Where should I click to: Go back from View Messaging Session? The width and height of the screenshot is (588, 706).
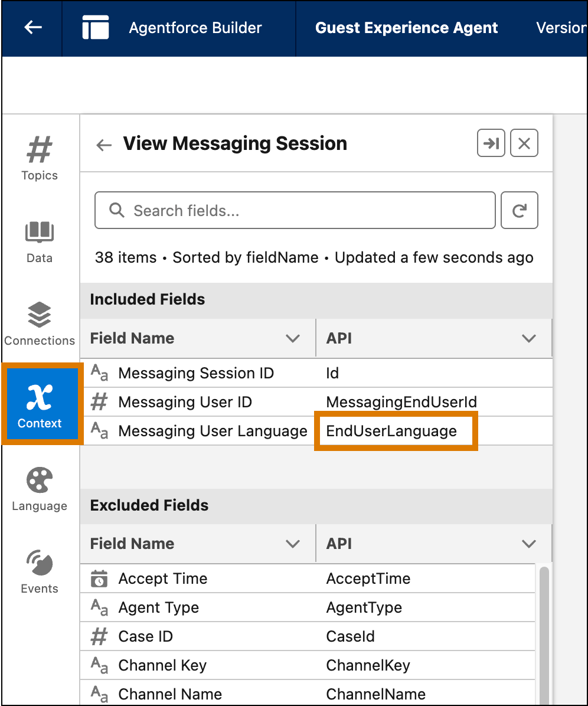click(103, 145)
